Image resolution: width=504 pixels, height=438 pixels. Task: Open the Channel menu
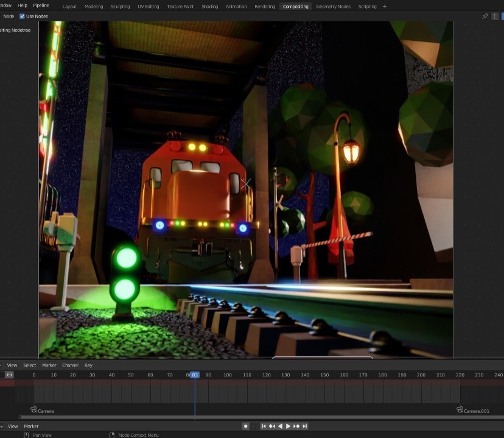point(69,365)
